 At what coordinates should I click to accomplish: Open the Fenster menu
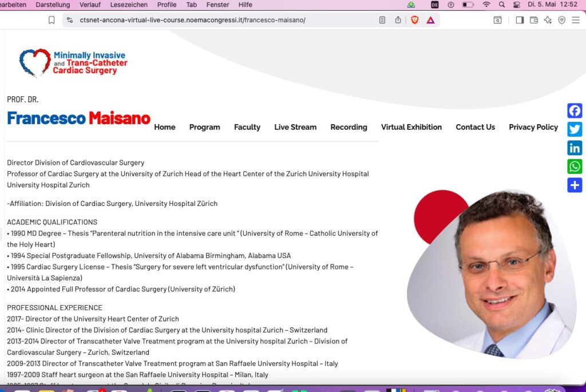[217, 5]
